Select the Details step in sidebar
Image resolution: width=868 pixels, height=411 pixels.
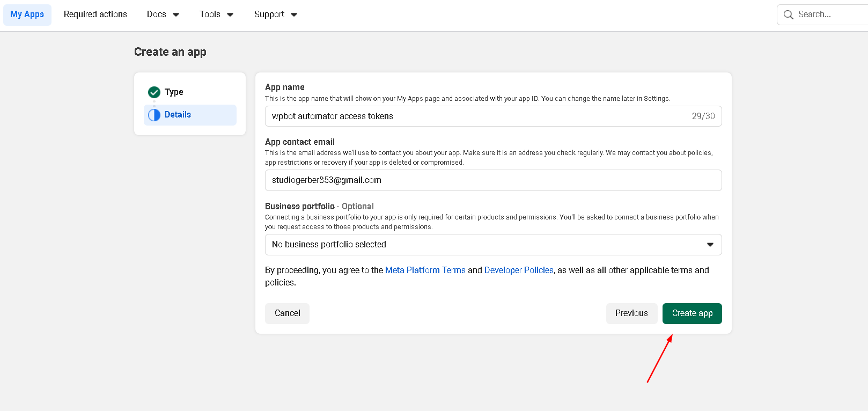(178, 115)
